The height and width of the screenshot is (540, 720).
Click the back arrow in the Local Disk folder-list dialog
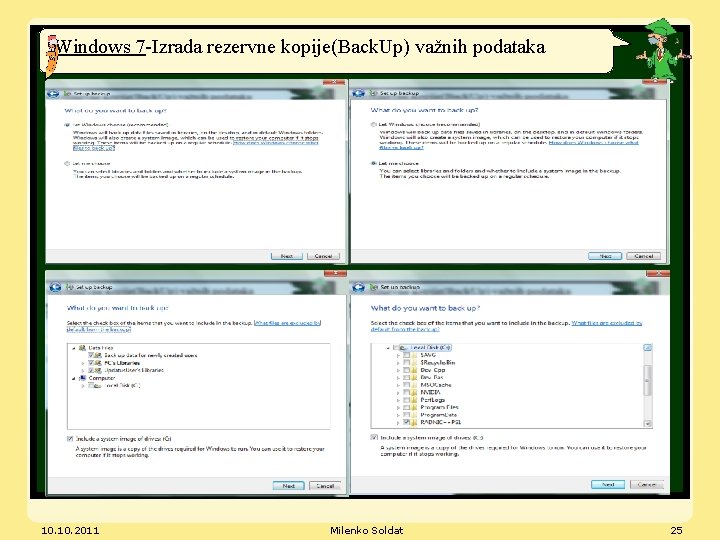(359, 287)
